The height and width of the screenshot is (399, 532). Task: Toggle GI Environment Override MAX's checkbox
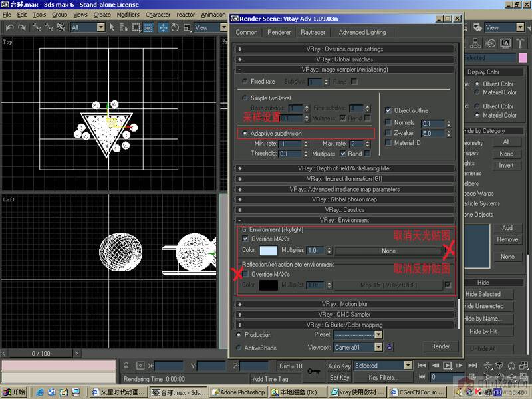245,239
